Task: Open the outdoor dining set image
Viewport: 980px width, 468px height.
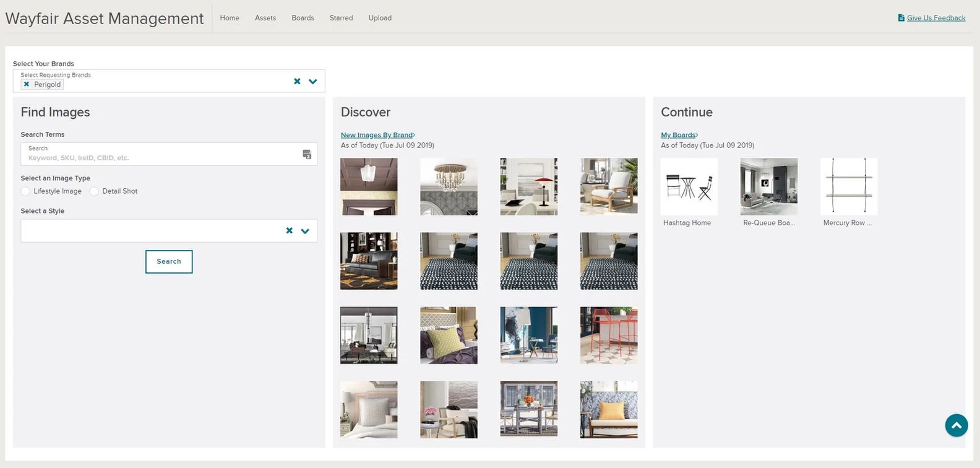Action: tap(529, 409)
